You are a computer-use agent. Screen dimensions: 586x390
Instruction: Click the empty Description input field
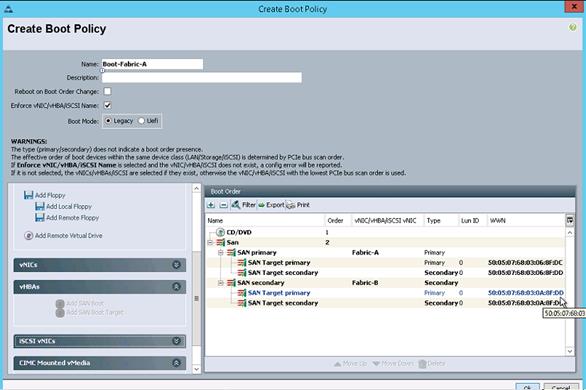201,77
